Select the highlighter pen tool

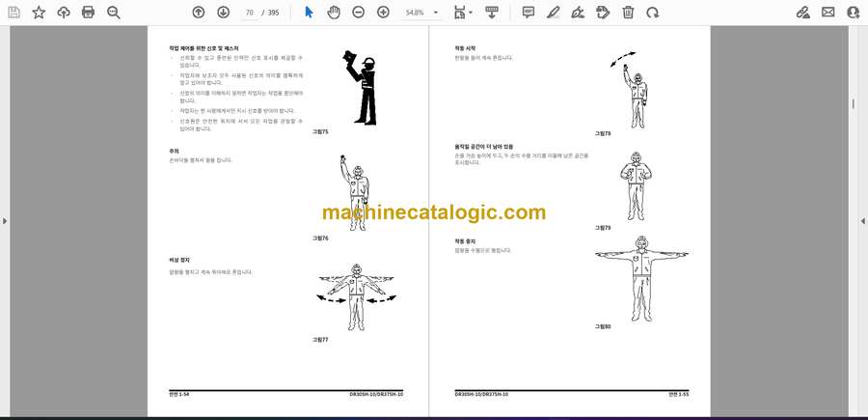coord(553,13)
